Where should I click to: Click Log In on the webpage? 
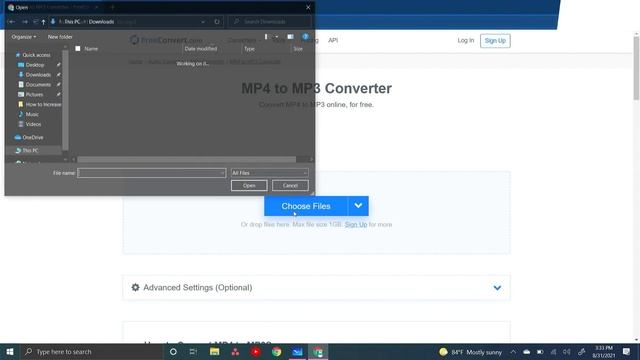[x=466, y=40]
